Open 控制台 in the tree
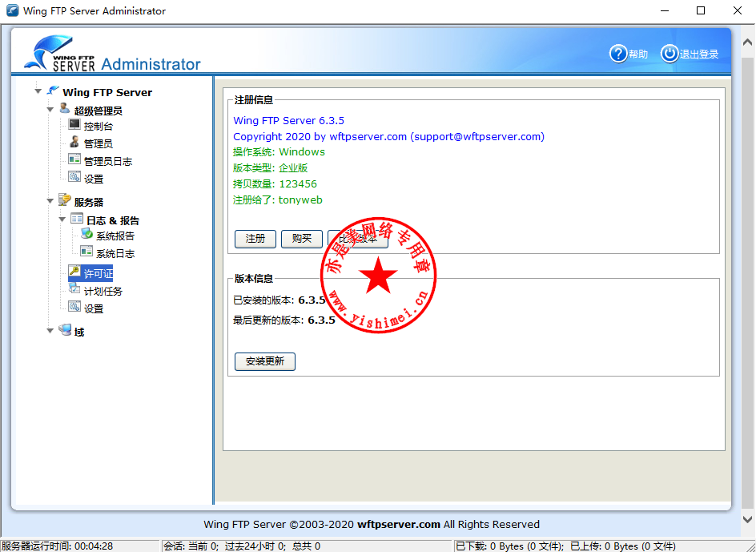This screenshot has height=552, width=756. pyautogui.click(x=99, y=127)
